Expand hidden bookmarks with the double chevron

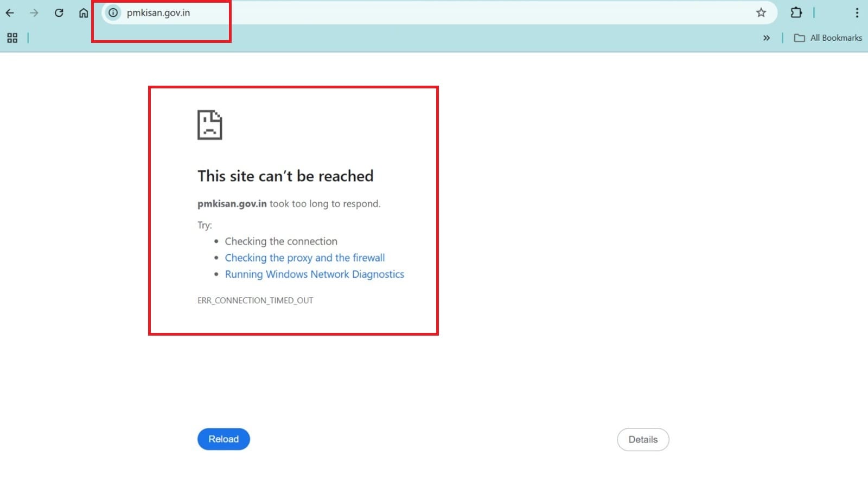tap(766, 38)
